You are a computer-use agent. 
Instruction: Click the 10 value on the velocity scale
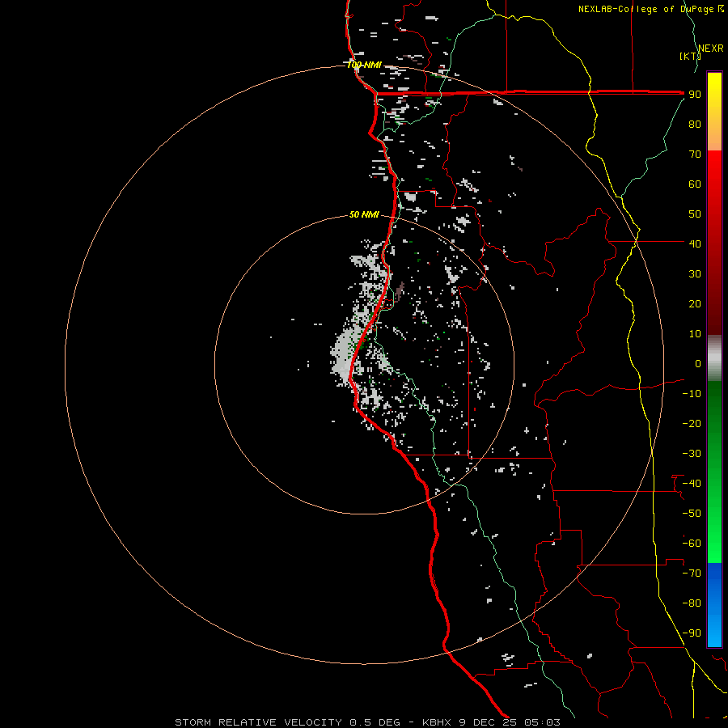pos(695,334)
